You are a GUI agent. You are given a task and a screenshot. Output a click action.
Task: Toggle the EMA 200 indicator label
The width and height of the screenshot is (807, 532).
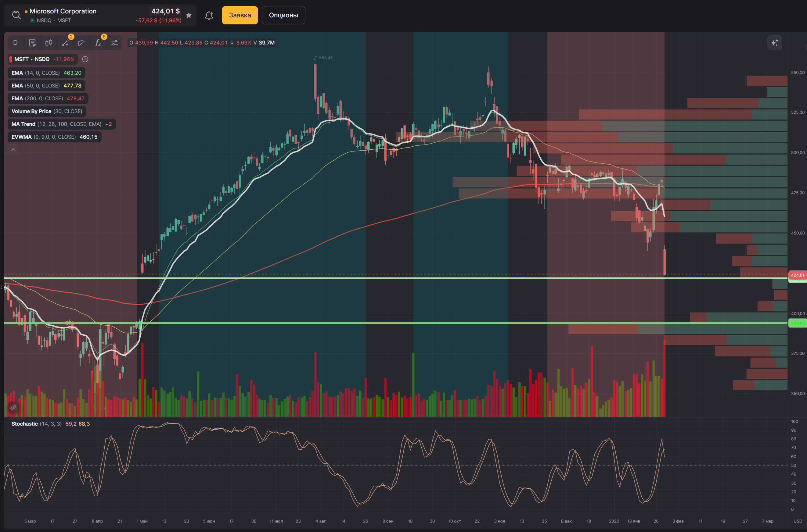pos(48,98)
